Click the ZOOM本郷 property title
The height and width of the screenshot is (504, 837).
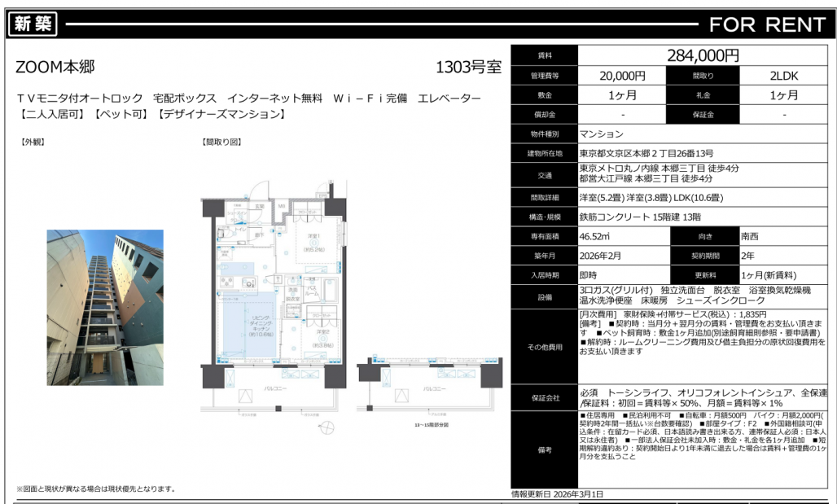point(55,68)
